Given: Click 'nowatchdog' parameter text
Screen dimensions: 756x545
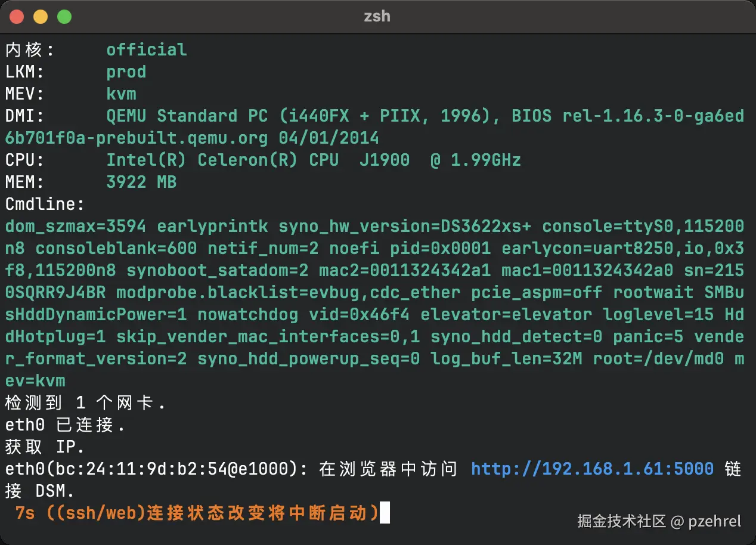Looking at the screenshot, I should coord(248,314).
